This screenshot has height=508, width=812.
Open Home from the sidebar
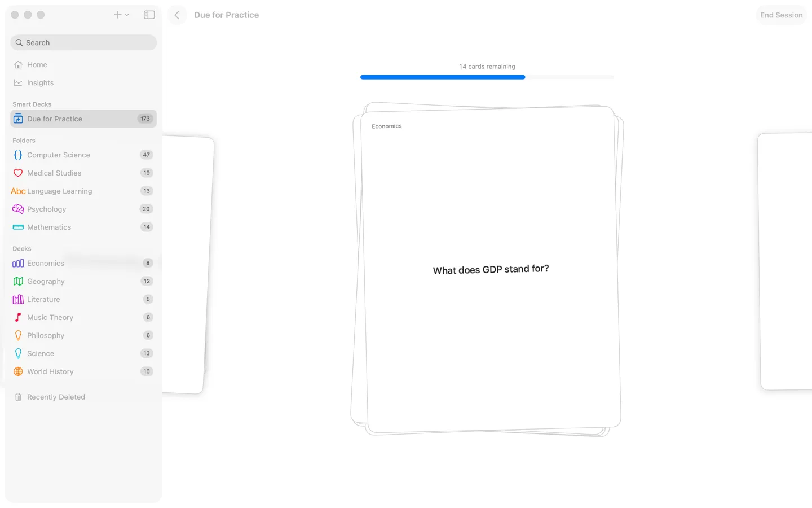(x=83, y=65)
